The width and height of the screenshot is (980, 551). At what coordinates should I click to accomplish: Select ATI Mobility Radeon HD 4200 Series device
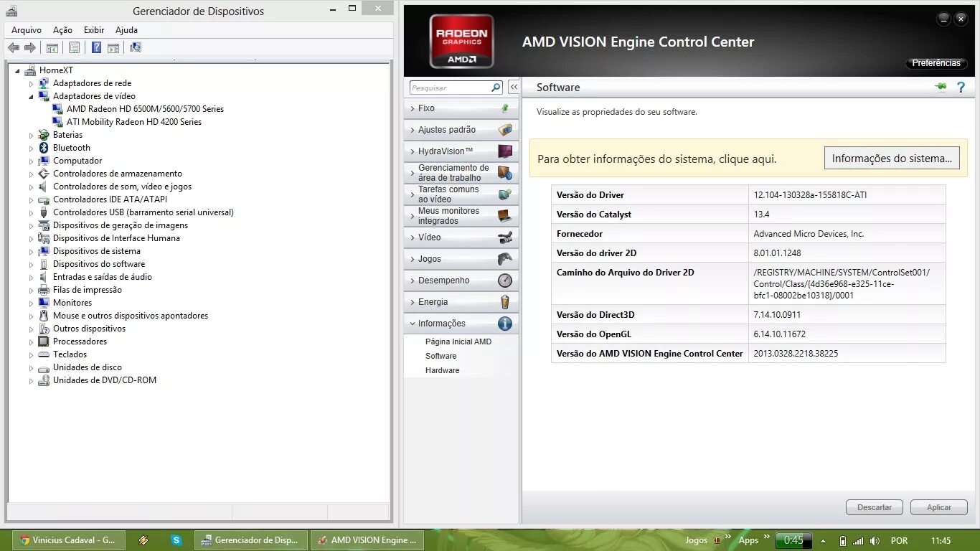pos(134,122)
